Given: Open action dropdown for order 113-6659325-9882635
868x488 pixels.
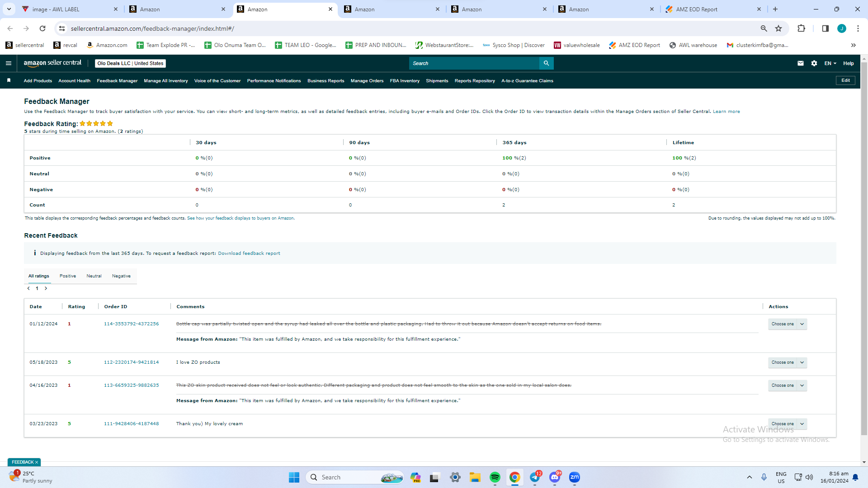Looking at the screenshot, I should [x=787, y=385].
